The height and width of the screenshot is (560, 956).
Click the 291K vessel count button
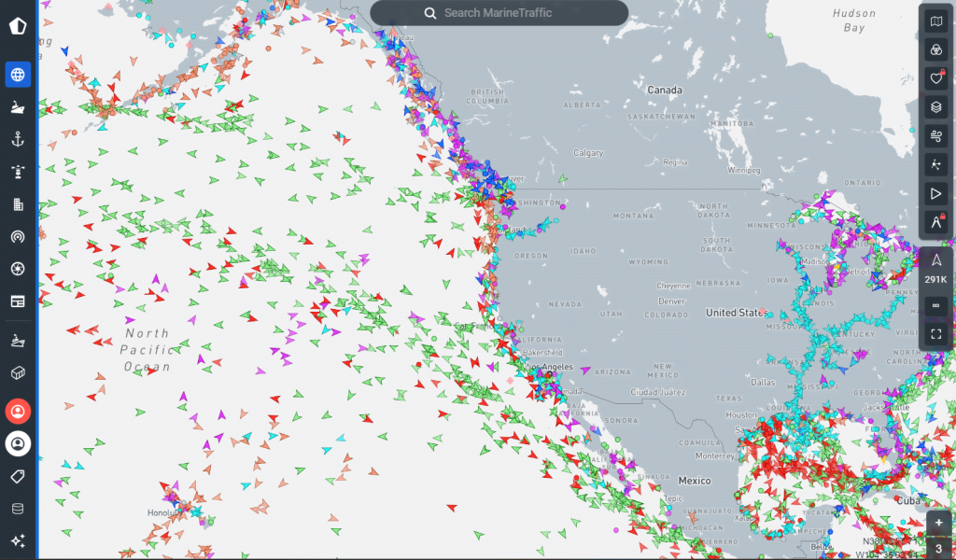[935, 269]
